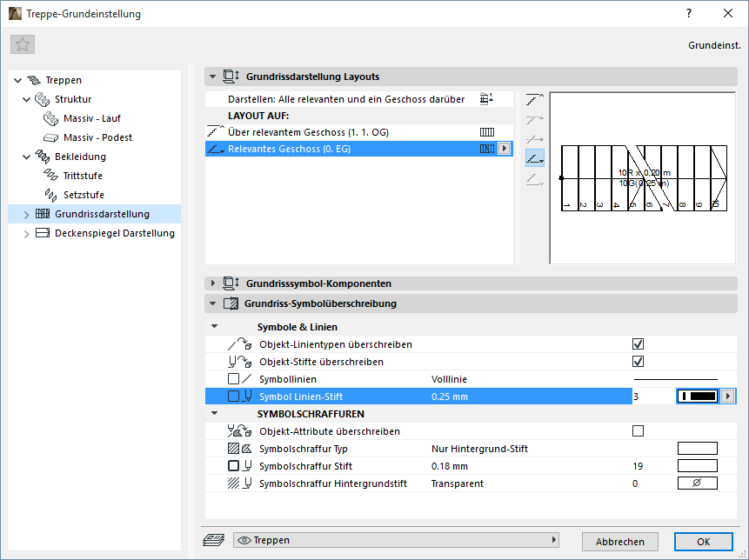Screen dimensions: 749x560
Task: Click Objekt-Linientypen überschreiben icon
Action: (x=239, y=343)
